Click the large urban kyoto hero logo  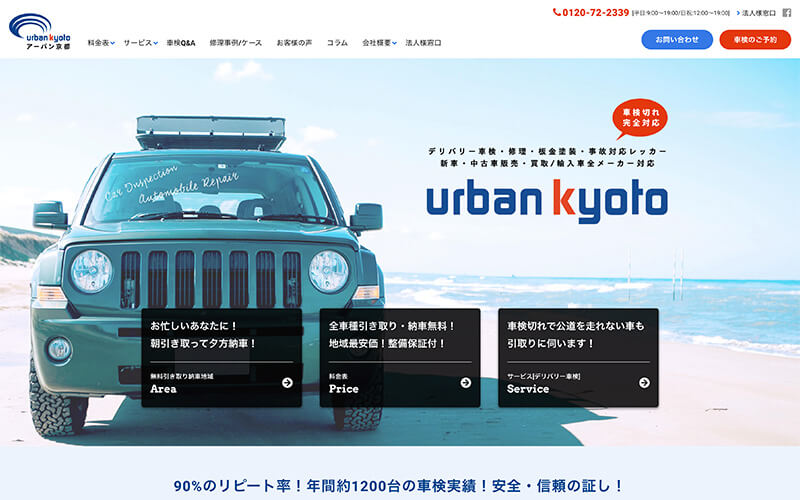tap(547, 201)
